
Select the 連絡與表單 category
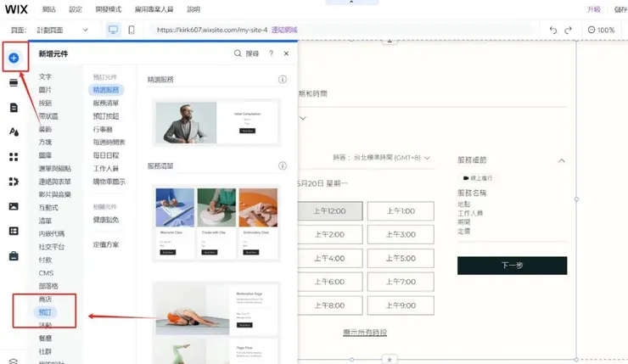[54, 182]
